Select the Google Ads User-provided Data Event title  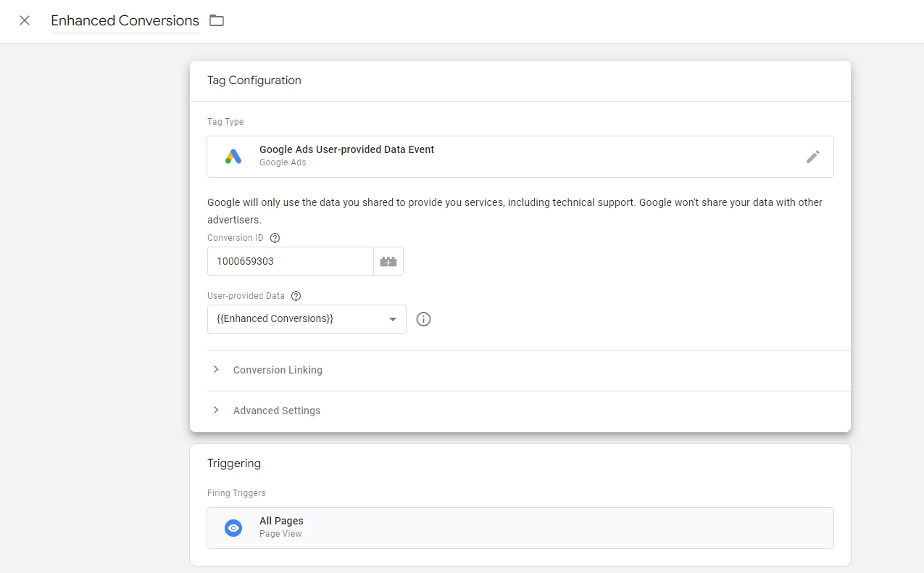click(x=346, y=149)
